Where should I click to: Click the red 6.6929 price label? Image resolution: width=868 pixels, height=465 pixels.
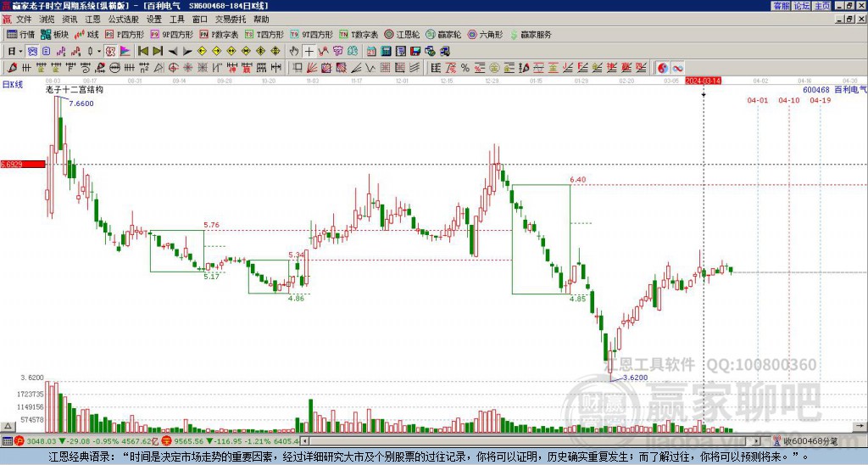pos(23,164)
